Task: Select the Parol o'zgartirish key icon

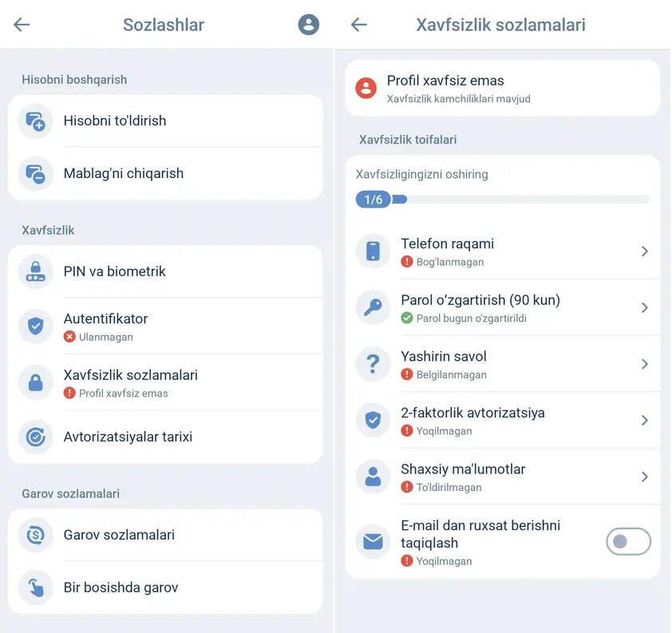Action: point(372,307)
